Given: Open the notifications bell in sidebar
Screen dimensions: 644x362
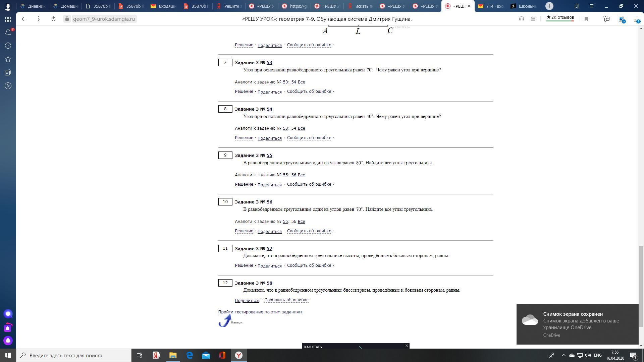Looking at the screenshot, I should [x=8, y=32].
